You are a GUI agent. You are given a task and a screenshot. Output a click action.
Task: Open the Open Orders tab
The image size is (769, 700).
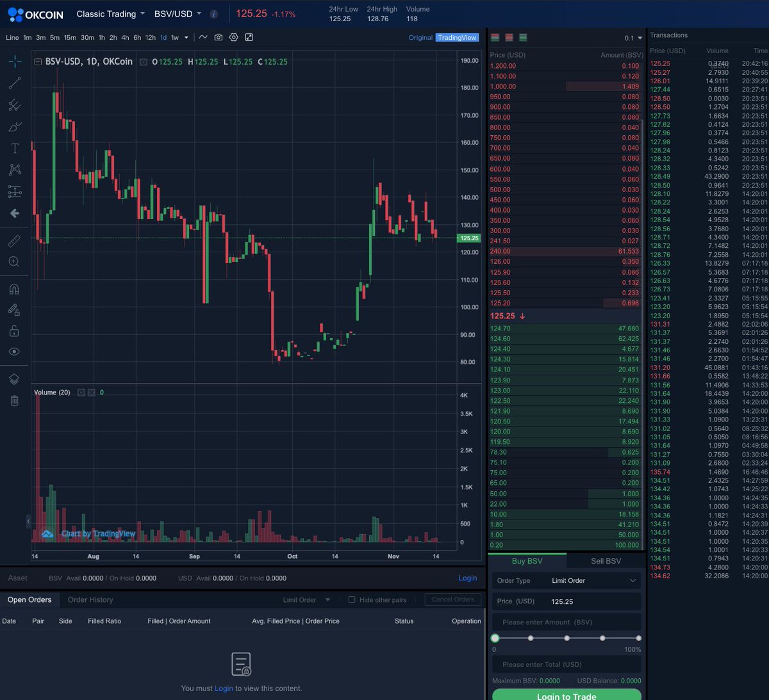[29, 600]
